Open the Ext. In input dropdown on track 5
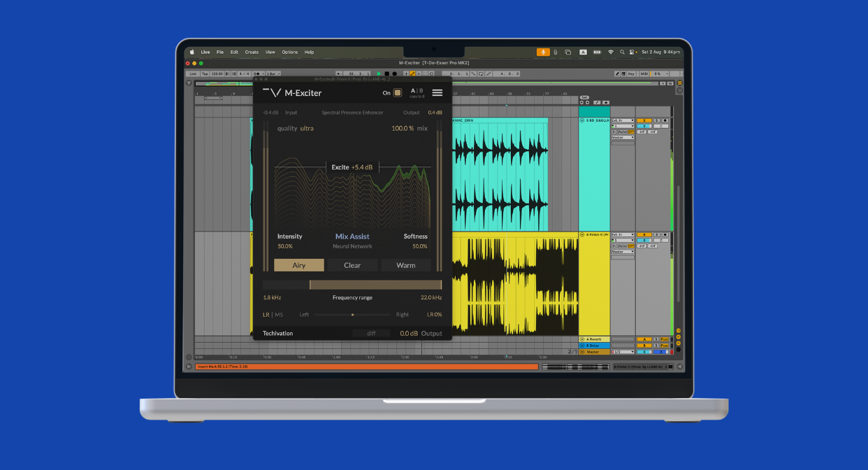Screen dimensions: 868x470 [622, 120]
